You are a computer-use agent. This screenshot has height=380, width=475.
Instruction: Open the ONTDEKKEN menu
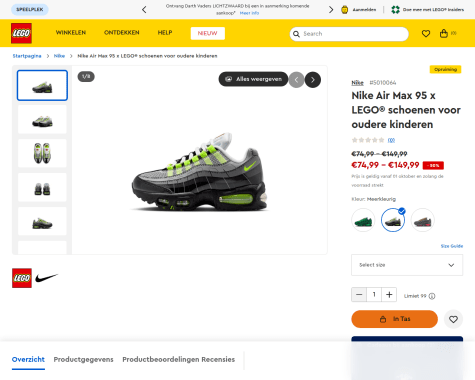coord(122,33)
